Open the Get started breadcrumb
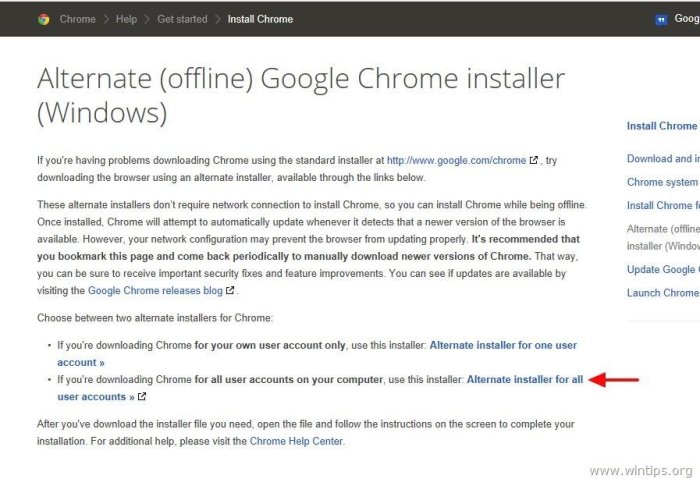This screenshot has height=479, width=700. coord(182,19)
